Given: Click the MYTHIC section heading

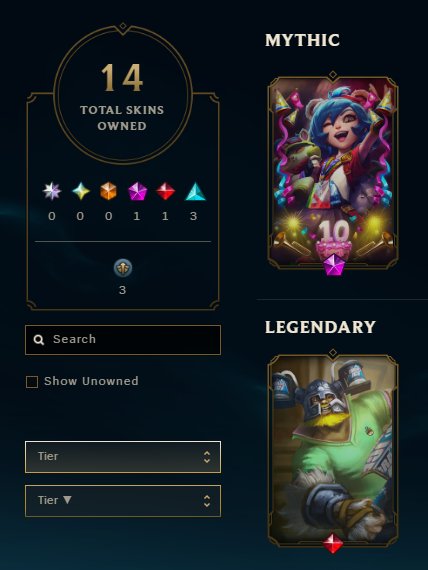Looking at the screenshot, I should pos(303,40).
